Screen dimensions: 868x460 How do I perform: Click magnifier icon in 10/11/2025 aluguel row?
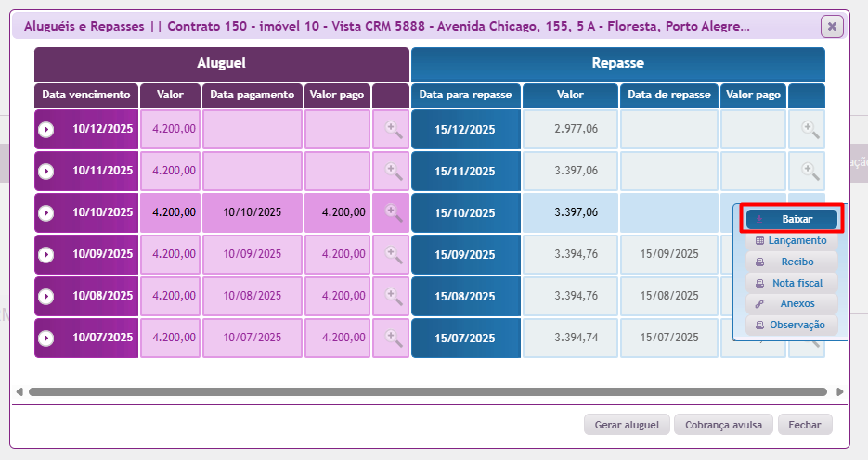coord(394,172)
